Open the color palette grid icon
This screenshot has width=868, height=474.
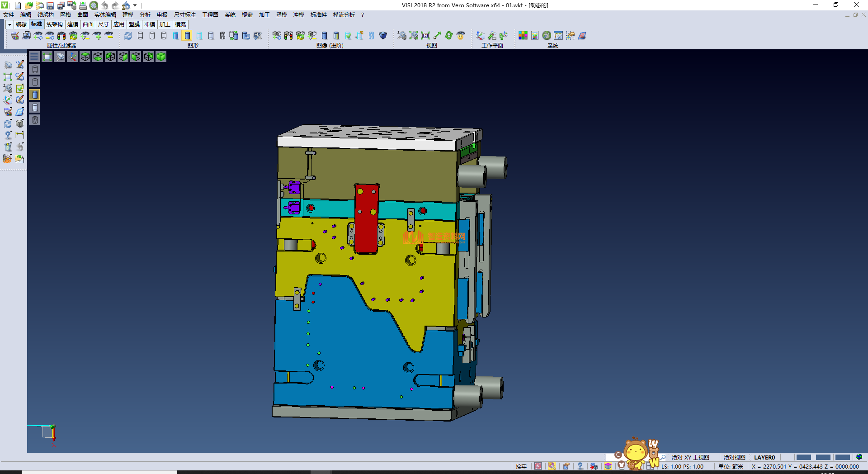(x=523, y=36)
